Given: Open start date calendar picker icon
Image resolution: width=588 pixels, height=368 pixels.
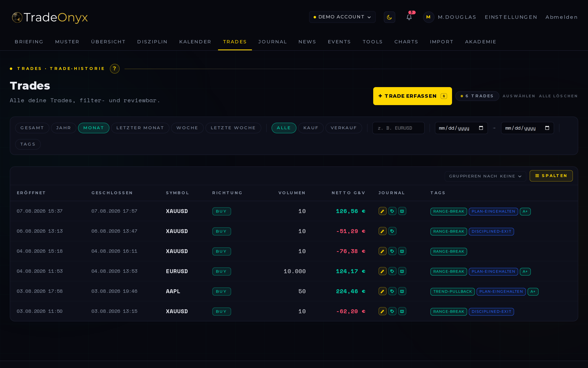Looking at the screenshot, I should (x=481, y=128).
